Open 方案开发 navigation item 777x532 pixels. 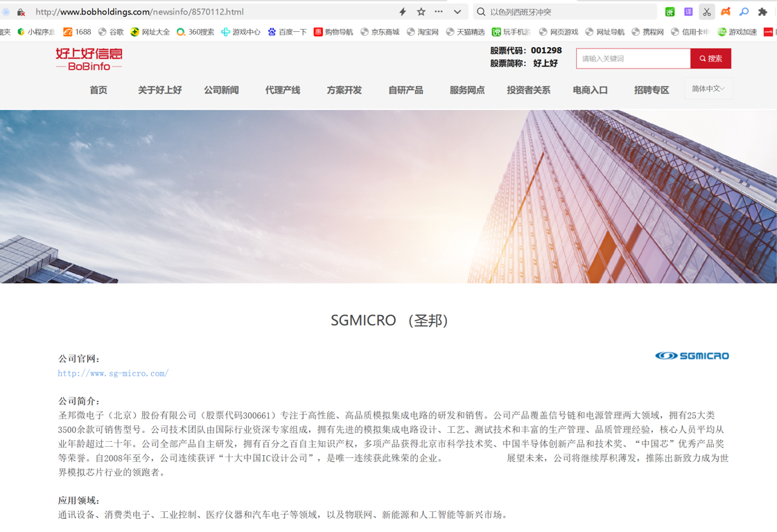[x=344, y=90]
